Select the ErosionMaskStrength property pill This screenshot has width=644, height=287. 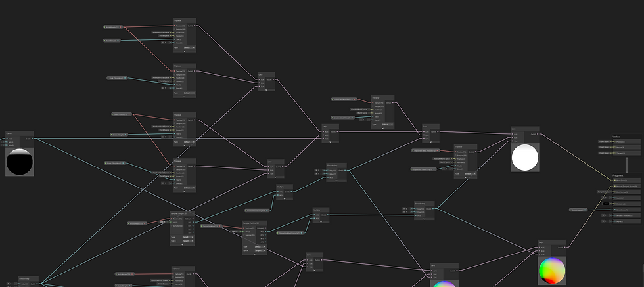pyautogui.click(x=258, y=211)
